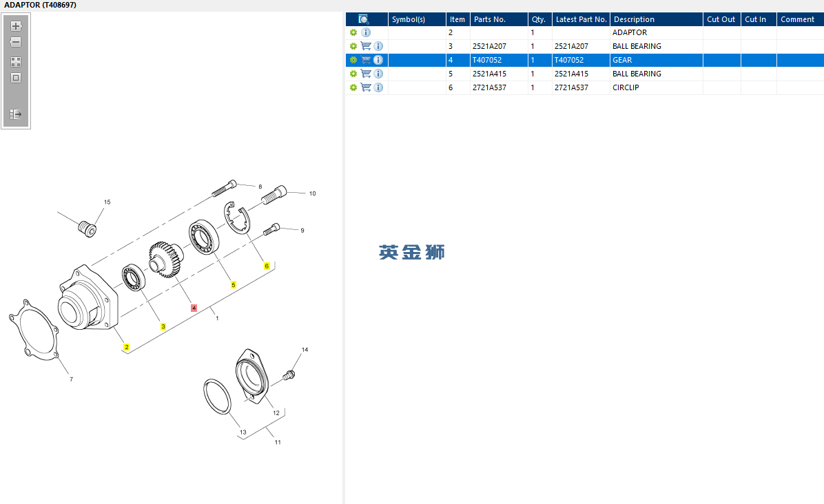This screenshot has height=504, width=824.
Task: Select the GEAR description cell
Action: coord(657,60)
